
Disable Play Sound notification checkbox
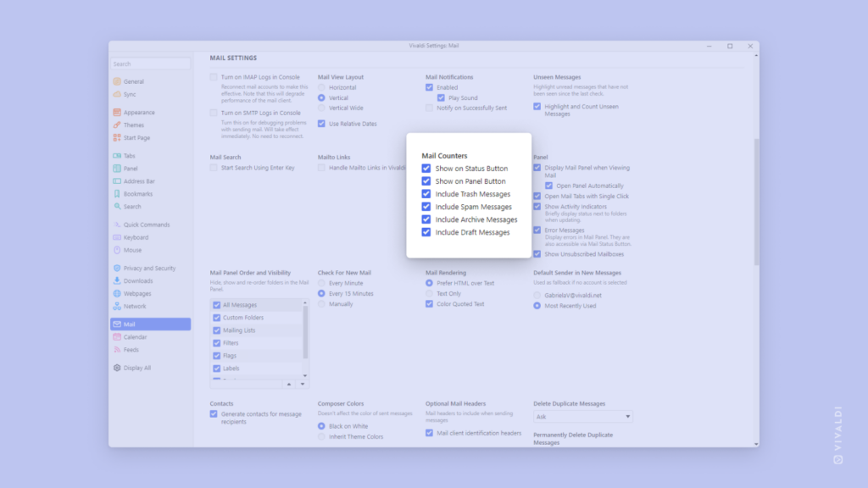point(441,98)
